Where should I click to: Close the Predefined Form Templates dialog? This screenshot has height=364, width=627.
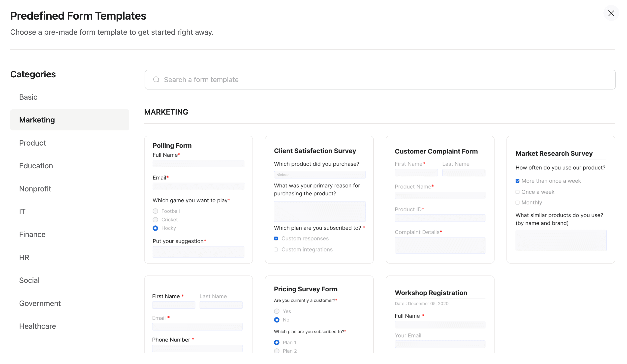(611, 13)
